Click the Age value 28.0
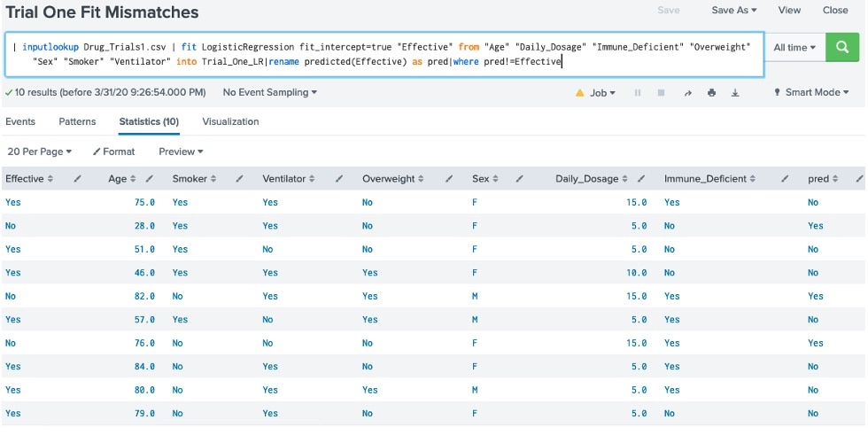 pyautogui.click(x=144, y=226)
